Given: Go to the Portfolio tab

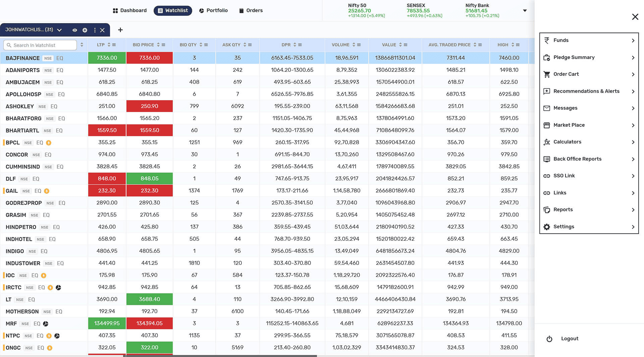Looking at the screenshot, I should (213, 11).
